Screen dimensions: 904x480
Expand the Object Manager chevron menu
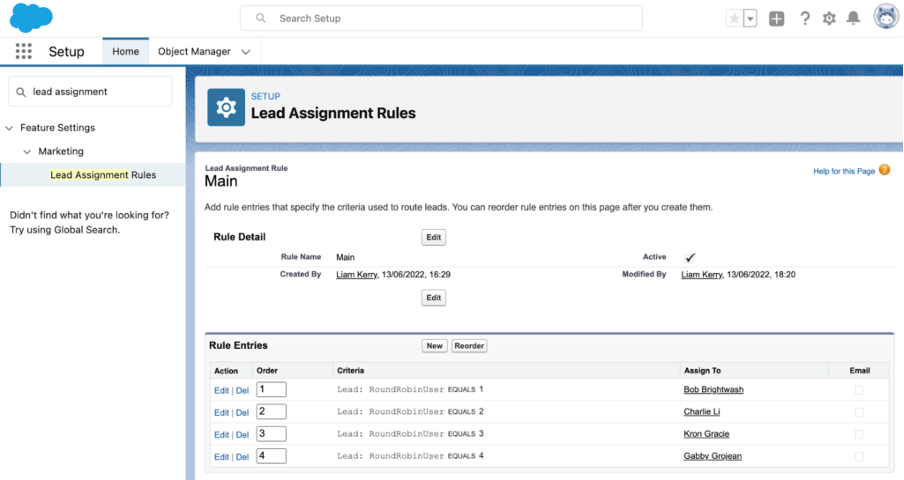click(246, 52)
